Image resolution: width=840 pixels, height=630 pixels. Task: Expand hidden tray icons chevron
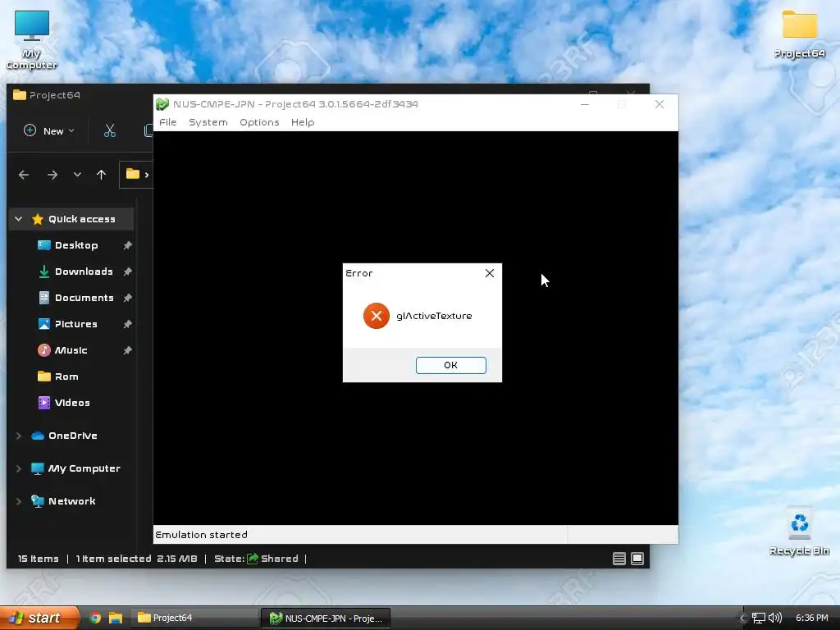(x=742, y=619)
